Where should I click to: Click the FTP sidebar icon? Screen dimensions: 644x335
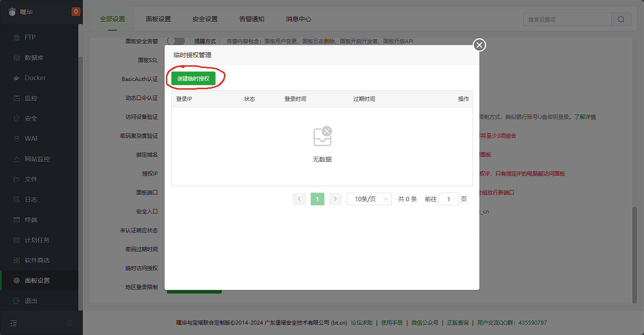click(x=17, y=37)
